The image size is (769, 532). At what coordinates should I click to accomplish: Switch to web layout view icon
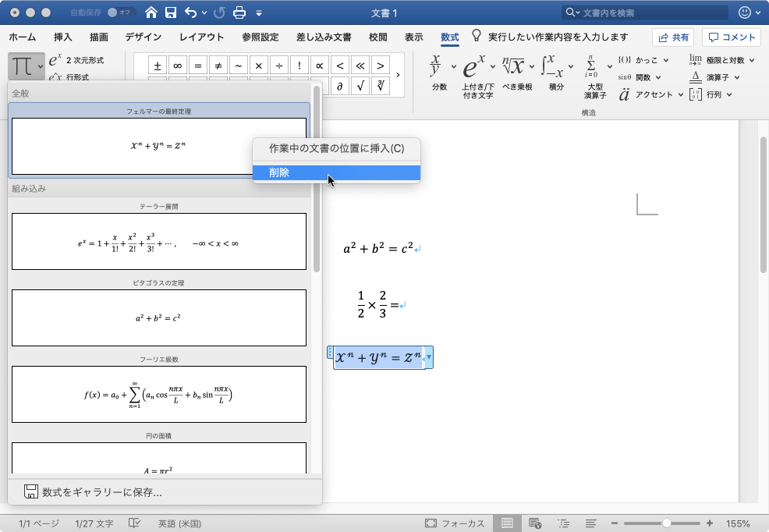coord(535,523)
